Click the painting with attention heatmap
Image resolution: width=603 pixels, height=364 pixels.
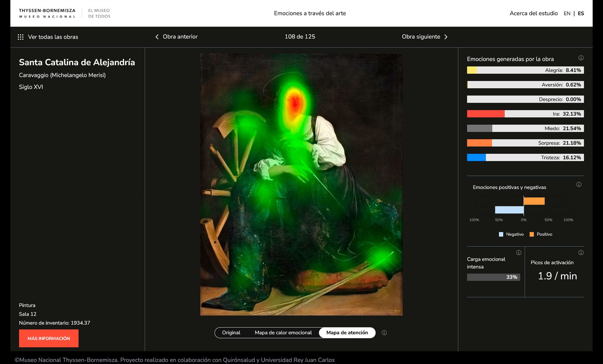click(301, 184)
